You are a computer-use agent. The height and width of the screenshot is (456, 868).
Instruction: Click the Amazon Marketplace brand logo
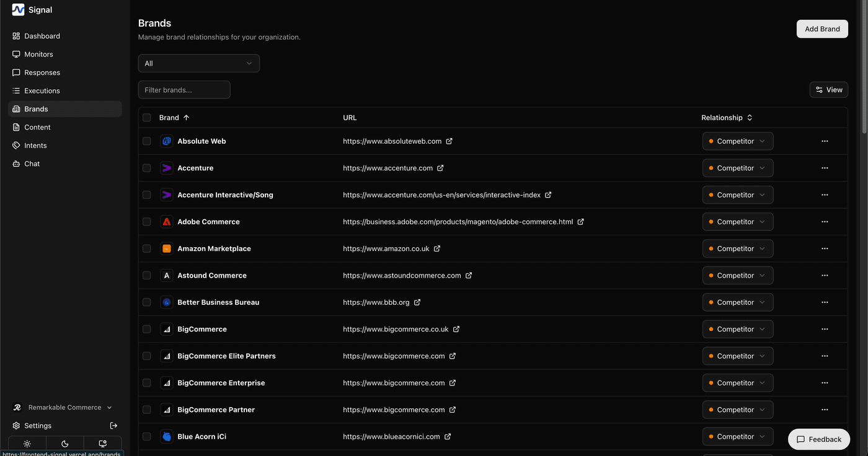166,248
